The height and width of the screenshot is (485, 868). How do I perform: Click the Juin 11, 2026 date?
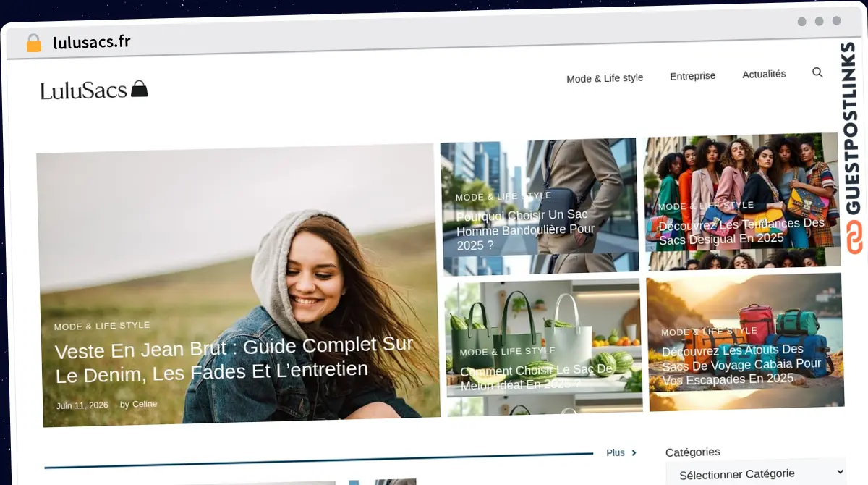(x=82, y=405)
